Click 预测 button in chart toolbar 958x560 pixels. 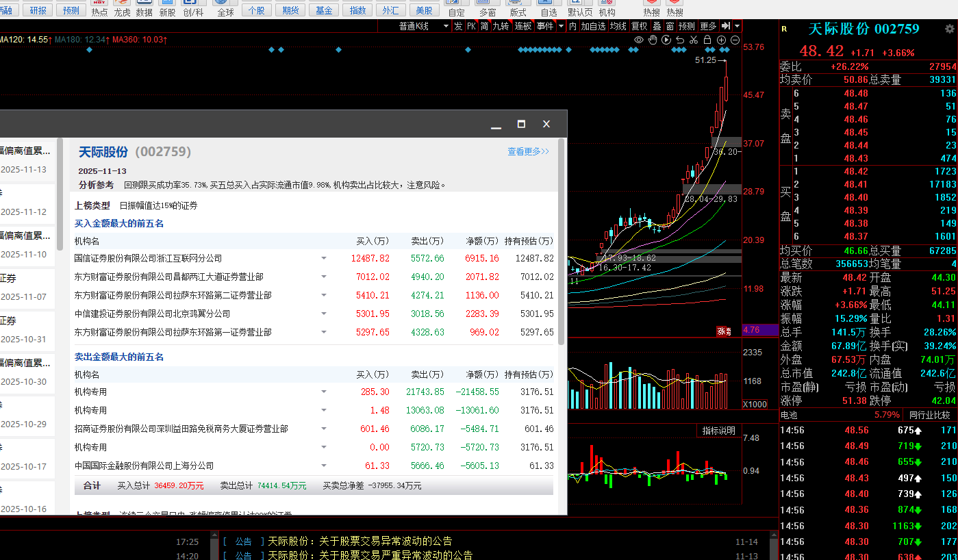[687, 26]
